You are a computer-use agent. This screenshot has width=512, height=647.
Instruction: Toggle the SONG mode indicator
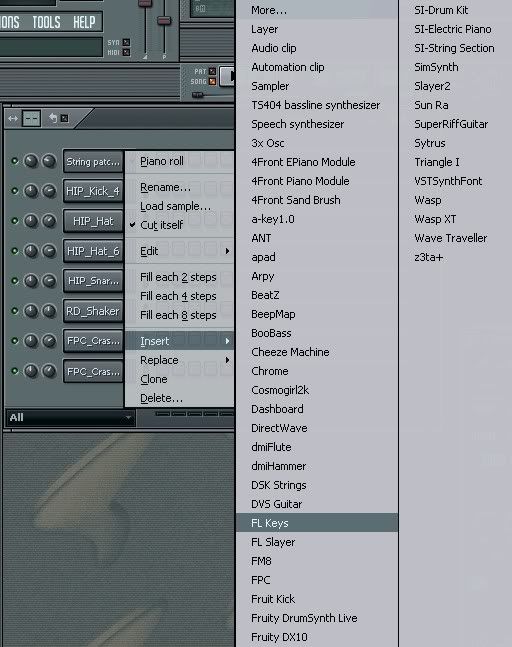pyautogui.click(x=212, y=81)
